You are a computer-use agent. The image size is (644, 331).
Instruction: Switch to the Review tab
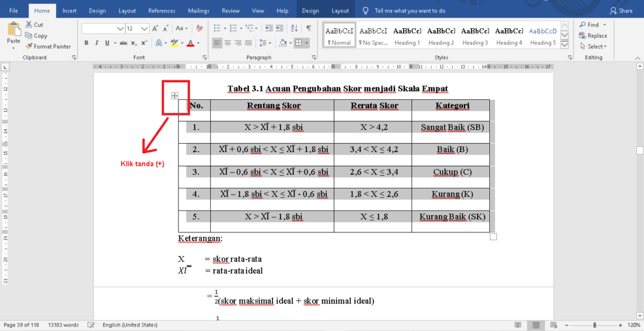click(x=230, y=11)
